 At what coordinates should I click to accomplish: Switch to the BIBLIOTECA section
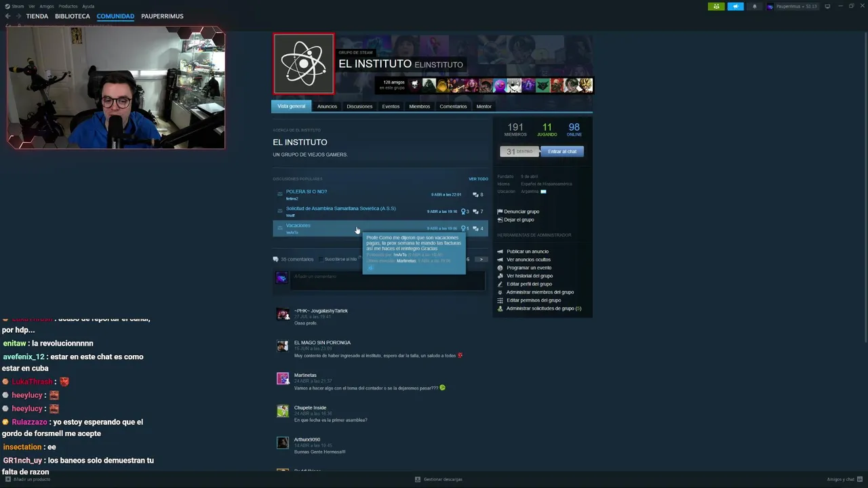[x=73, y=16]
